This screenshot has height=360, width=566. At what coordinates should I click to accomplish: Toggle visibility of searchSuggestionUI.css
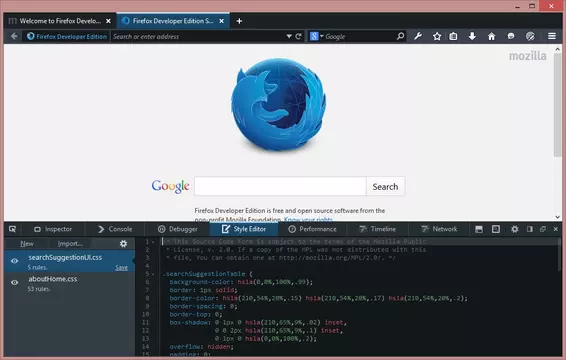coord(14,261)
